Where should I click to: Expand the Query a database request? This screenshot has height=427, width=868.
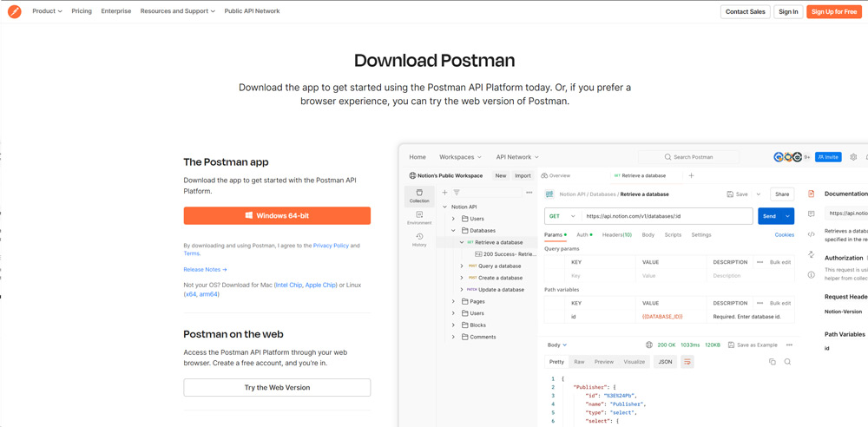coord(462,266)
